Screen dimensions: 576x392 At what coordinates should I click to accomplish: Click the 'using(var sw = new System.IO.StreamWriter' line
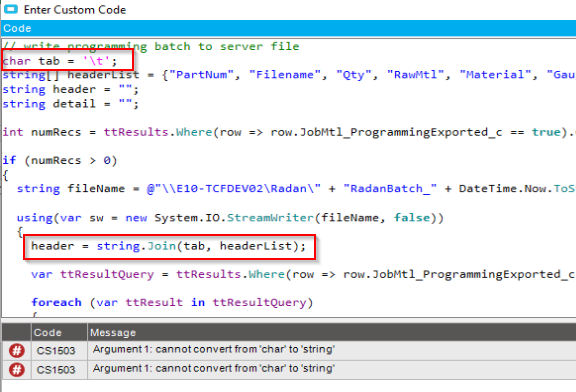coord(230,218)
